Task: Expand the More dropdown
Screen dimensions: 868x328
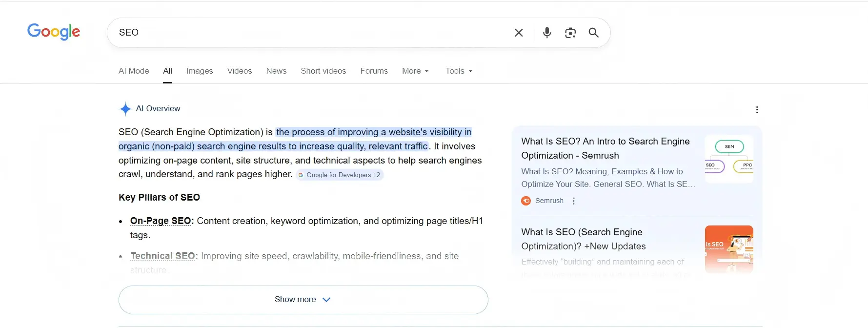Action: [x=415, y=71]
